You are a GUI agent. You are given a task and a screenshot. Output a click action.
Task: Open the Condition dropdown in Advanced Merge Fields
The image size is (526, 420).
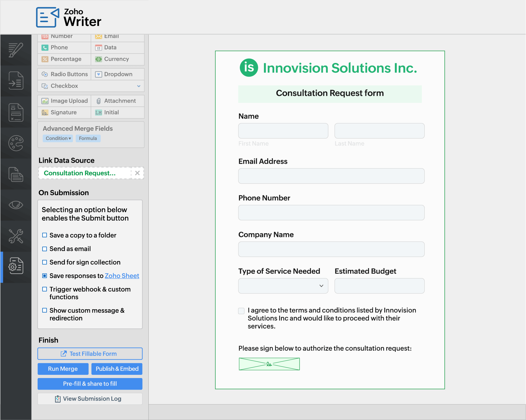58,138
